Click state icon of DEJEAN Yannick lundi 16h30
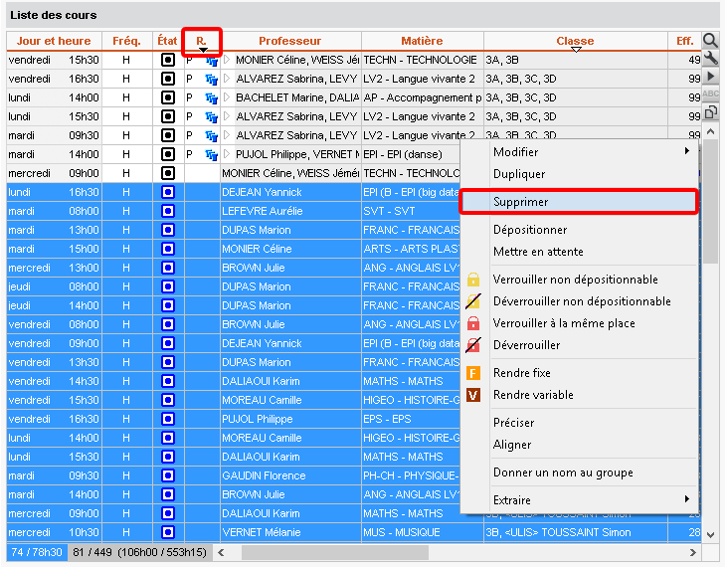The height and width of the screenshot is (567, 728). click(x=168, y=192)
